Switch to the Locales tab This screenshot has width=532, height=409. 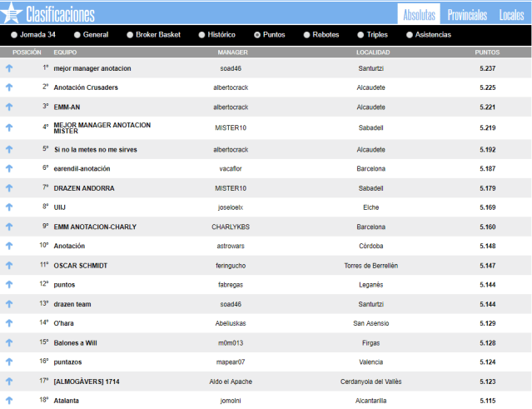[x=511, y=15]
